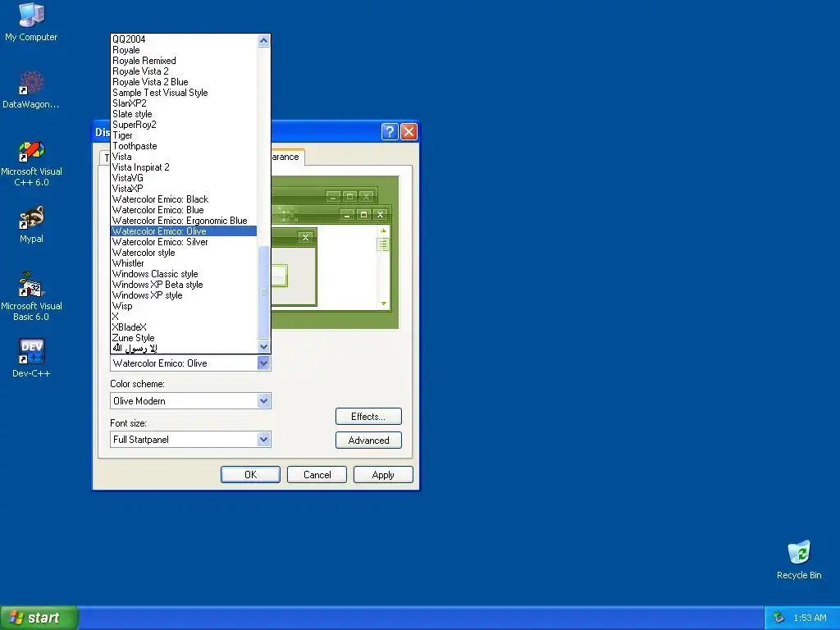Select the DataWagon desktop shortcut
Viewport: 840px width, 630px height.
[31, 90]
